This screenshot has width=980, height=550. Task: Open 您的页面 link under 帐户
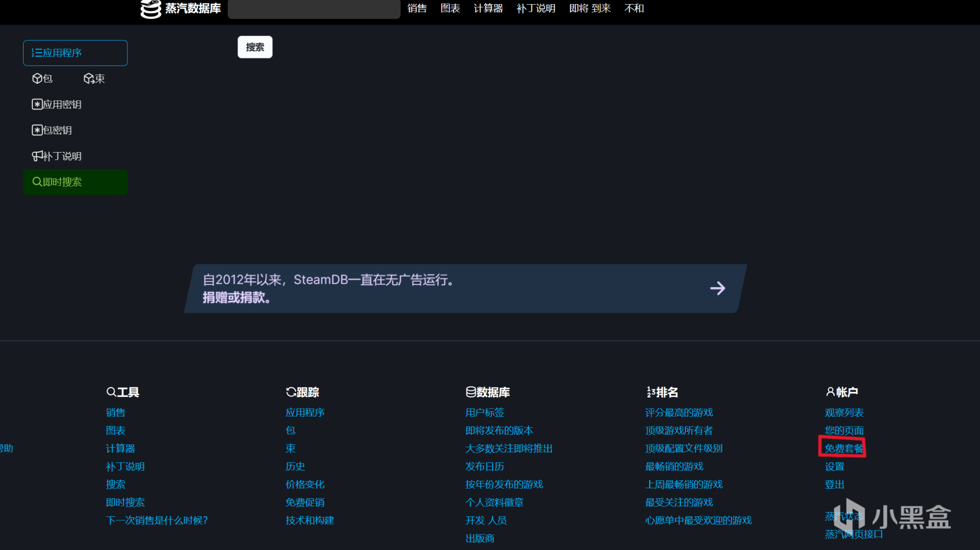844,430
